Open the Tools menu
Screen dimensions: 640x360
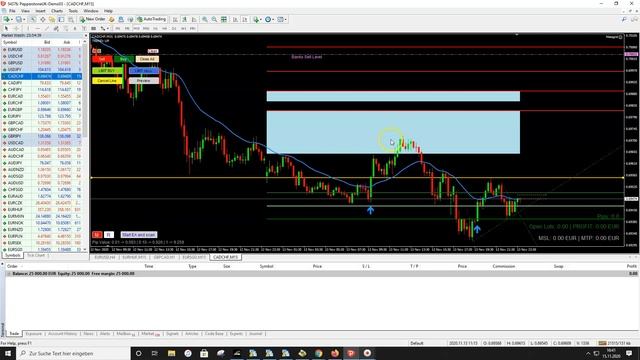click(73, 11)
